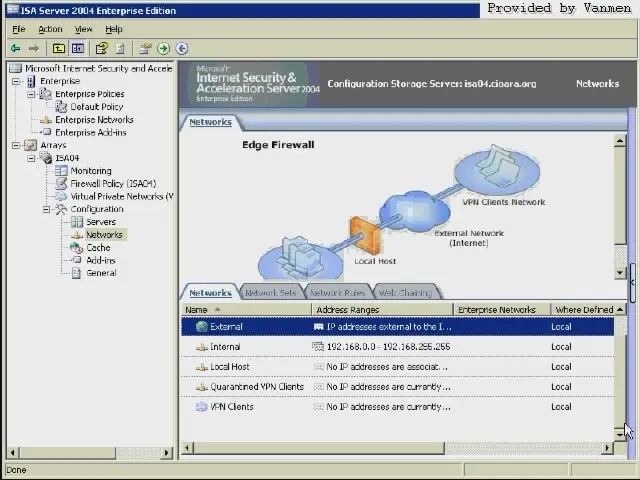The height and width of the screenshot is (480, 640).
Task: Click the network wizard toolbar icon
Action: 144,49
